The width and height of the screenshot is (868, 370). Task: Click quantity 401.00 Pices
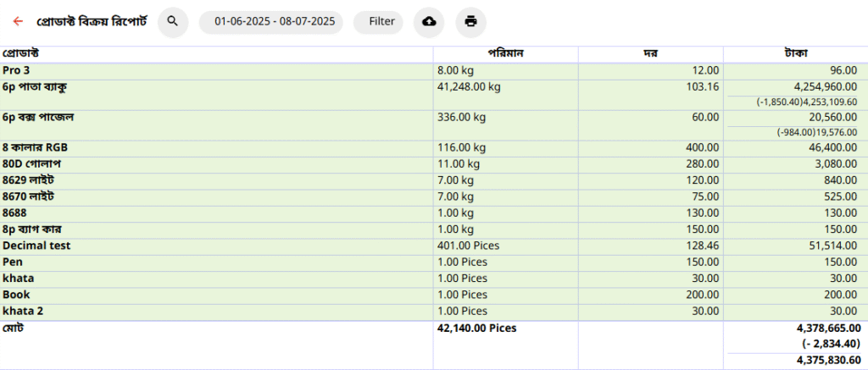click(467, 246)
